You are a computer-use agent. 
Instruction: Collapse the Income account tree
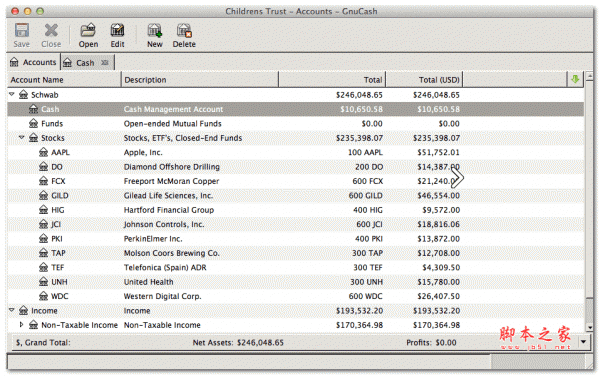point(12,310)
